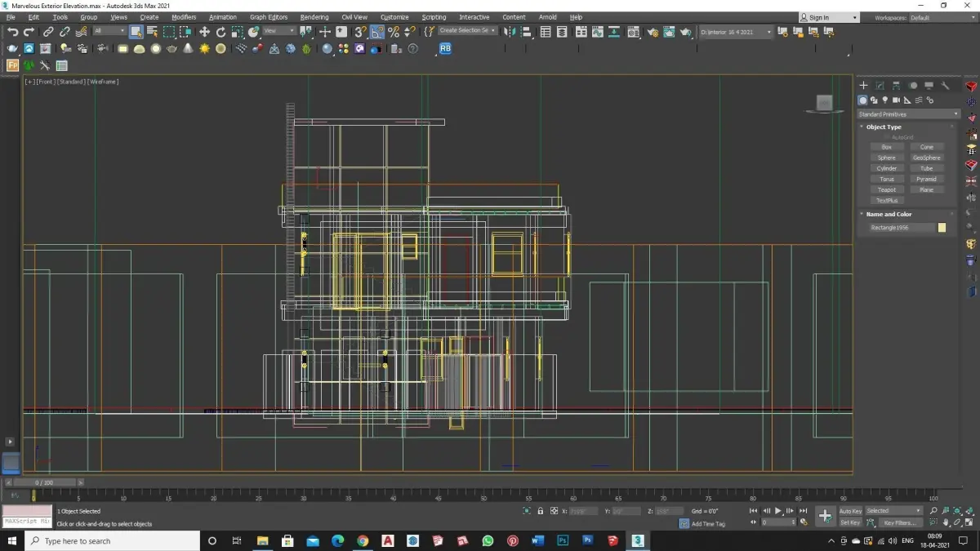Click the Mirror tool icon
Viewport: 980px width, 551px height.
(x=509, y=32)
